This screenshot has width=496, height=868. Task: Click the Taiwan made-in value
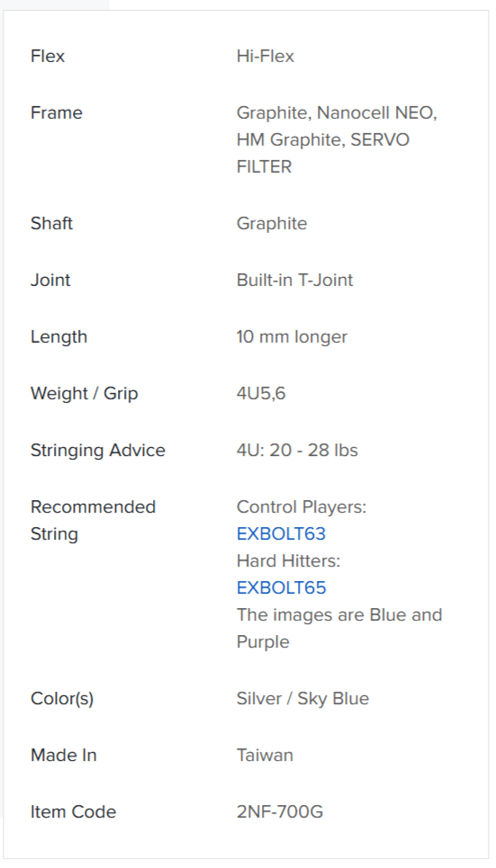[x=265, y=755]
